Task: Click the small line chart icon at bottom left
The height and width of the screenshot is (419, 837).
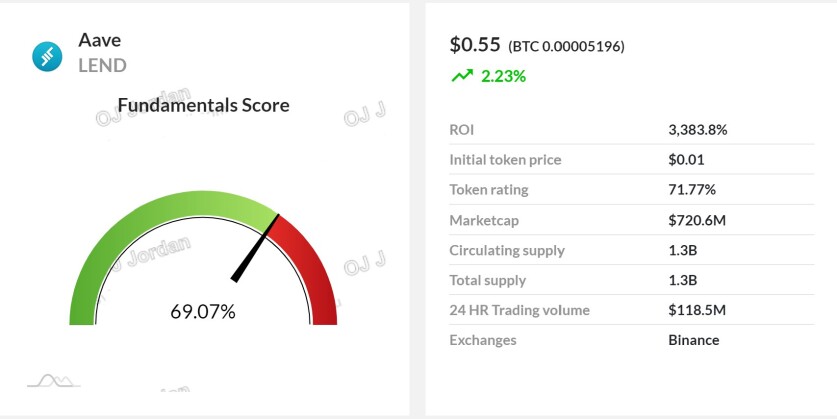Action: (x=53, y=381)
